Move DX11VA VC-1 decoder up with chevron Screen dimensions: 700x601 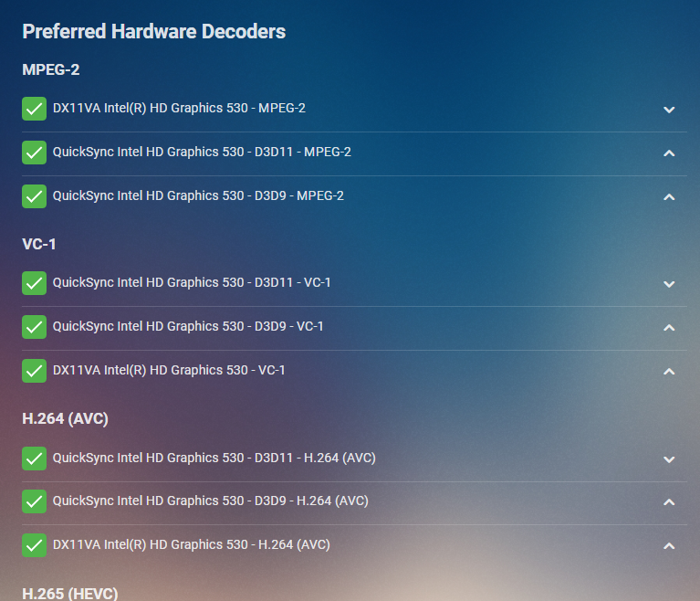coord(669,372)
